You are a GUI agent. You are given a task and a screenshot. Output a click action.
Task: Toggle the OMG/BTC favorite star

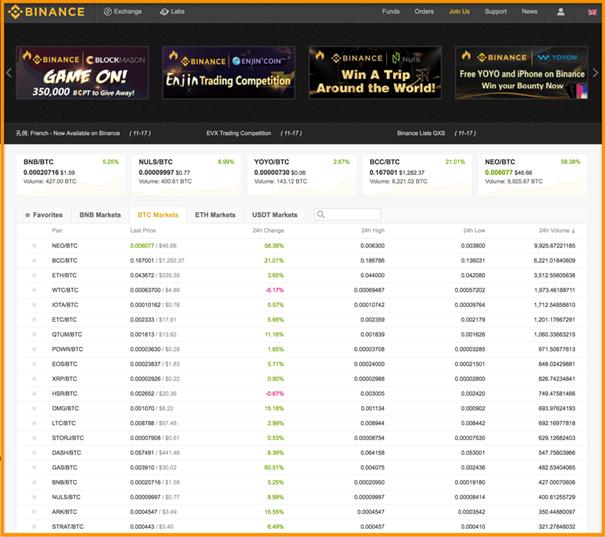pos(34,408)
